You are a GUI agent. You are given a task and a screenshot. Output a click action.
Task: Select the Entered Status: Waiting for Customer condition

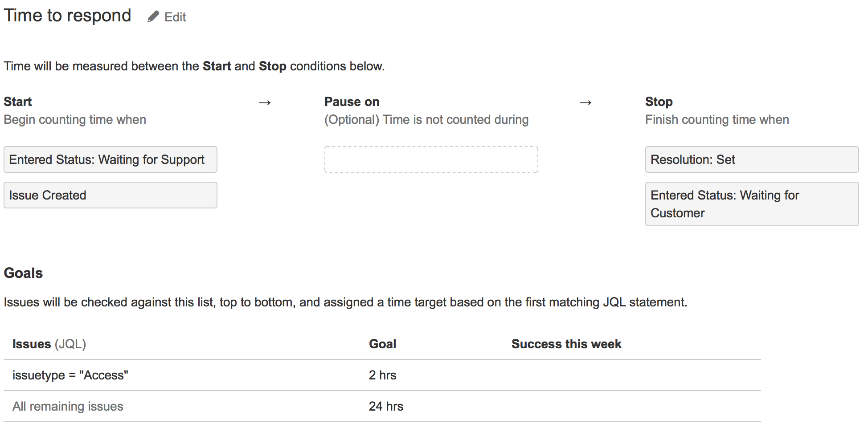click(x=751, y=204)
